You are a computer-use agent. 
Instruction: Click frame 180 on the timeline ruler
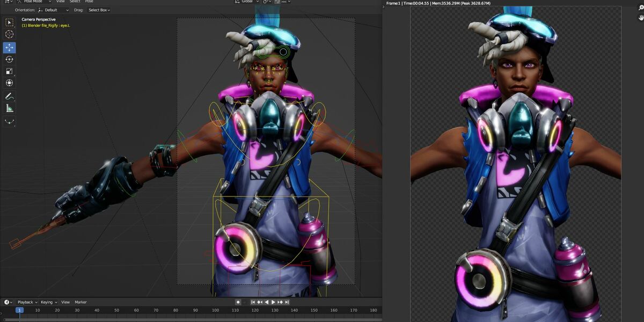373,310
